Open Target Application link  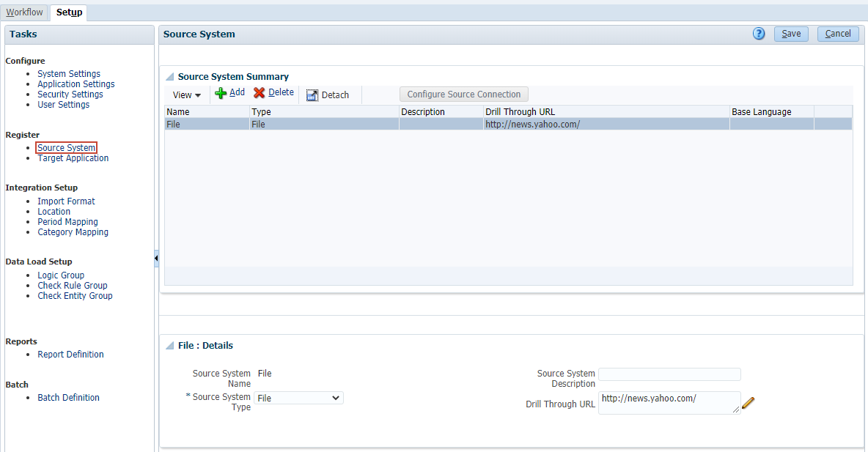tap(73, 158)
